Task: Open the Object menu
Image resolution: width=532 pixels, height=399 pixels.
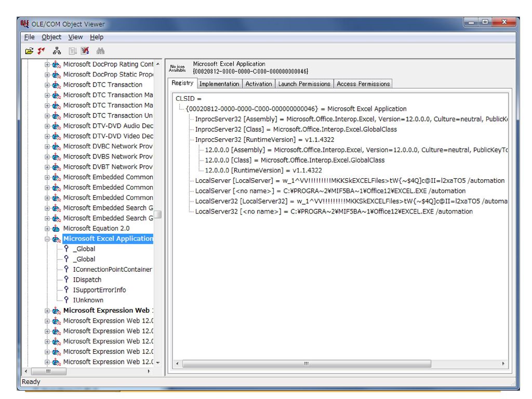Action: pos(51,37)
